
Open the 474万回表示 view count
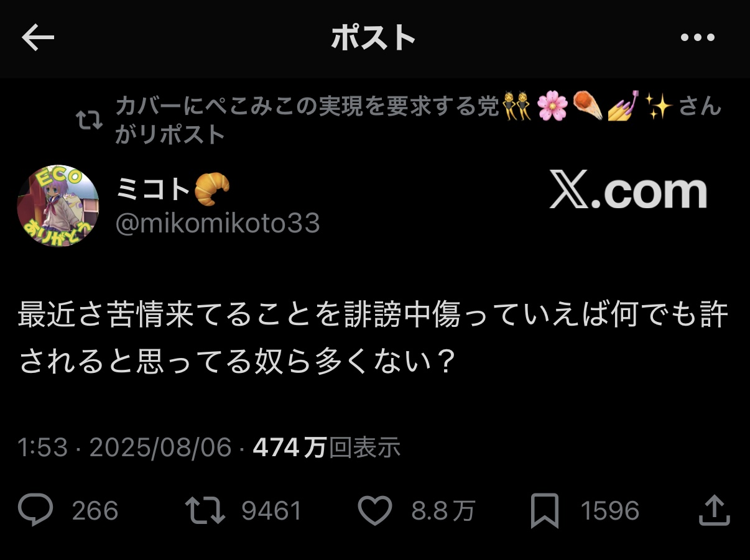[x=326, y=447]
